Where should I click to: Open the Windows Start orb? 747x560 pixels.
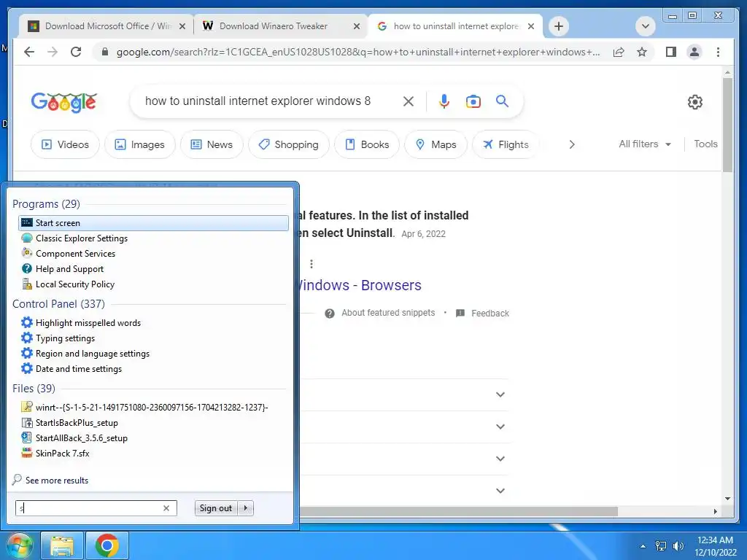[x=18, y=545]
